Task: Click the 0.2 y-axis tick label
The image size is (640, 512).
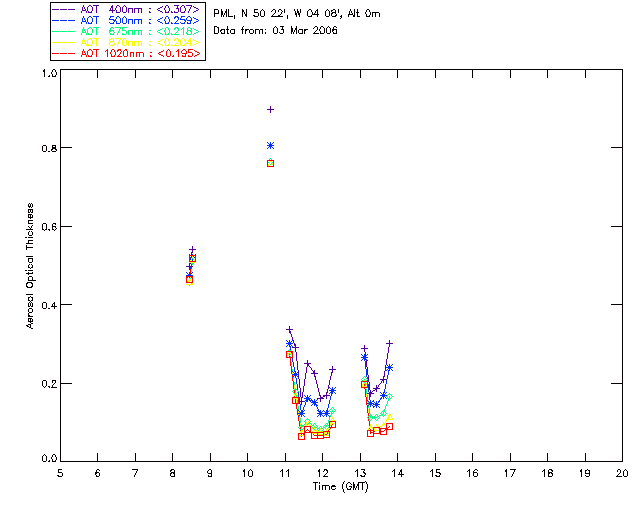Action: click(49, 384)
